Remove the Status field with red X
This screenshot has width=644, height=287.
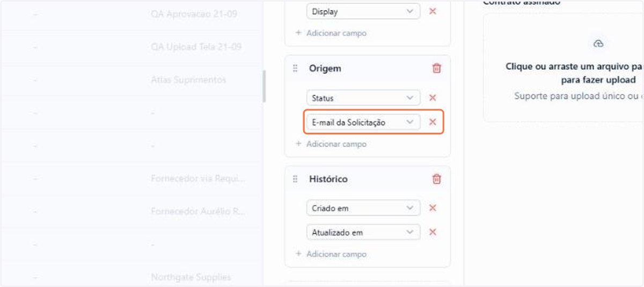[433, 98]
